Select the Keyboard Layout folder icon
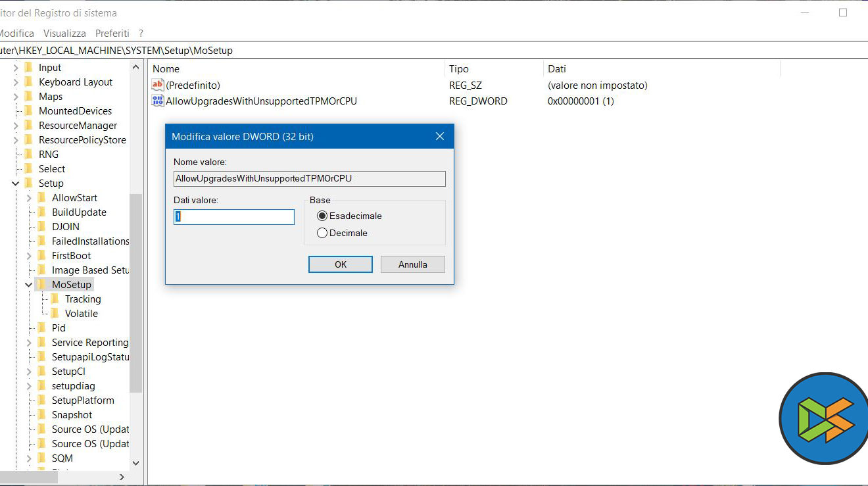This screenshot has width=868, height=486. click(28, 82)
